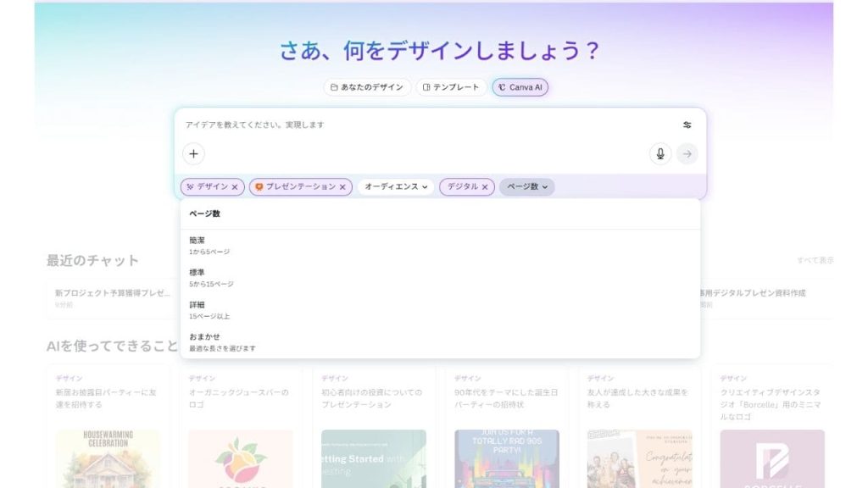Click the すべて表示 link

(814, 260)
